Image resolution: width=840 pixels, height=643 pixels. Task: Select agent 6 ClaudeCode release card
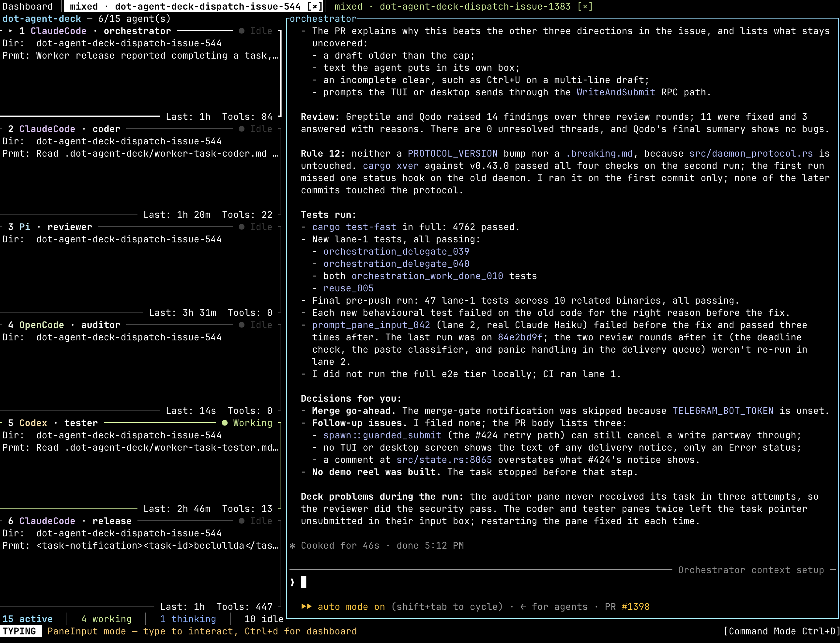[140, 564]
